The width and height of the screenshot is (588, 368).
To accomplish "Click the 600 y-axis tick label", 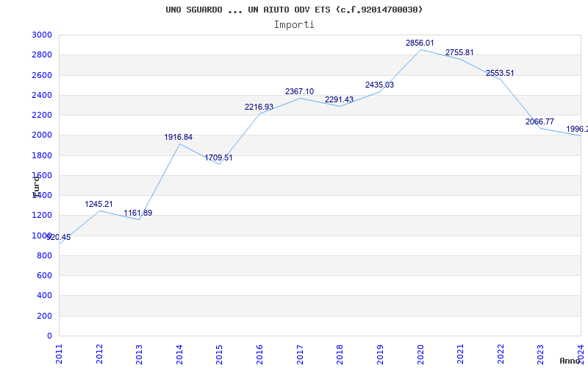I will coord(44,275).
